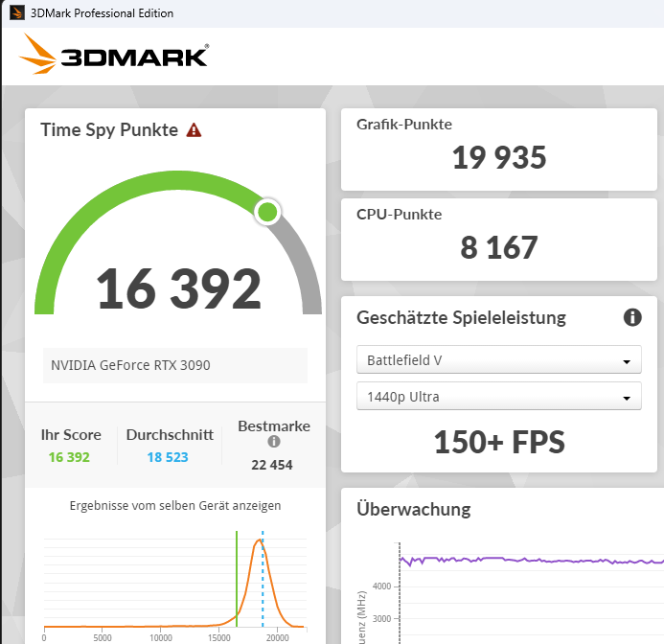Click the green gauge indicator knob

[x=267, y=212]
